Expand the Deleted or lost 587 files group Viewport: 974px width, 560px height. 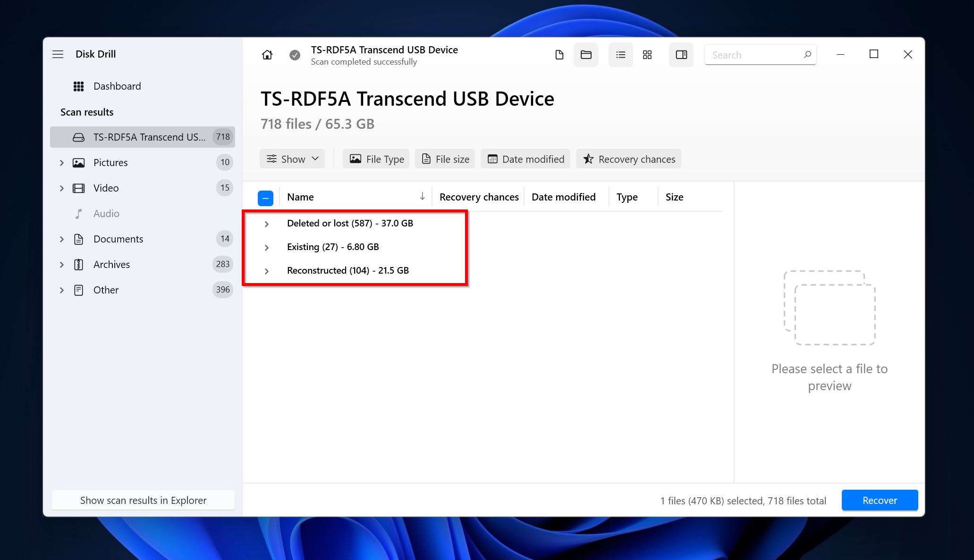click(x=266, y=223)
